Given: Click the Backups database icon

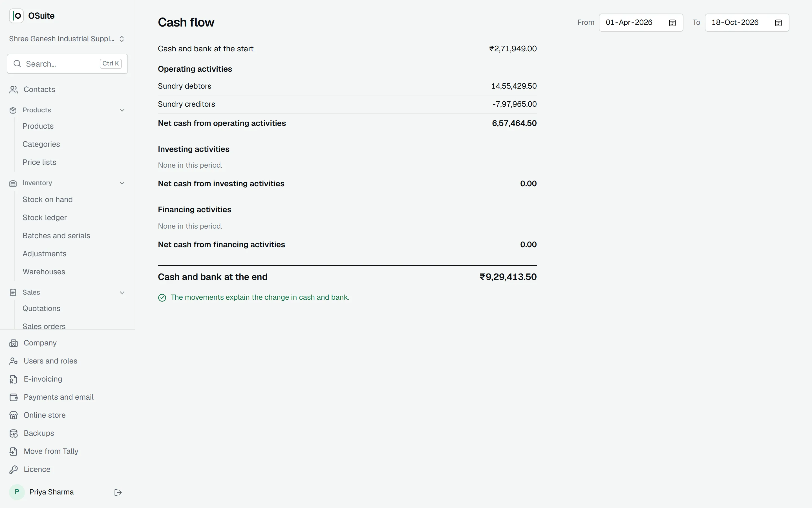Looking at the screenshot, I should pyautogui.click(x=14, y=434).
